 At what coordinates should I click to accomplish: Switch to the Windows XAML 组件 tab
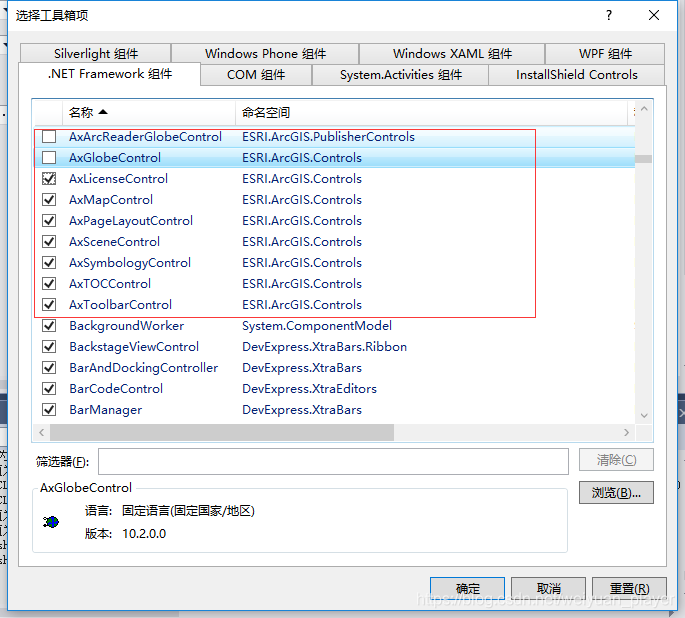[x=452, y=54]
